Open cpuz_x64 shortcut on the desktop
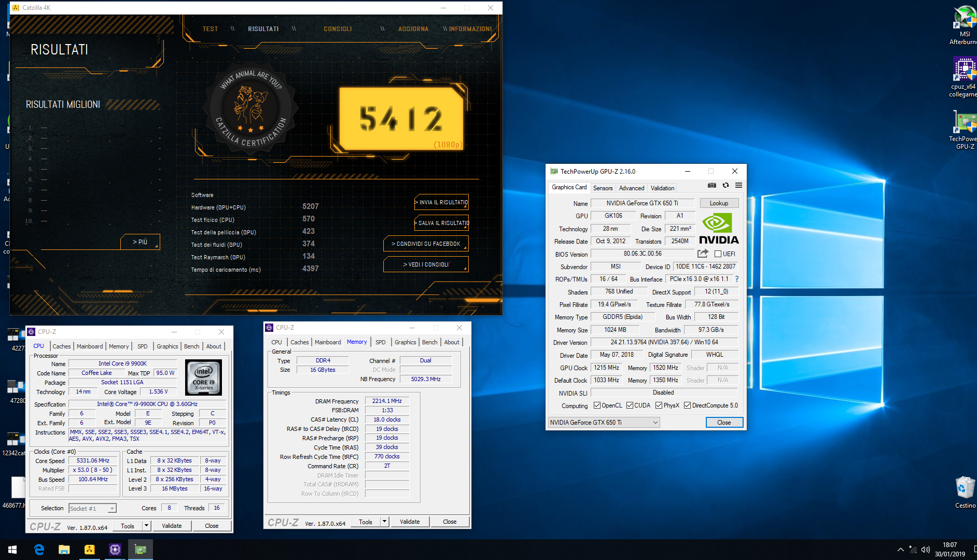Screen dimensions: 977x560 coord(964,78)
